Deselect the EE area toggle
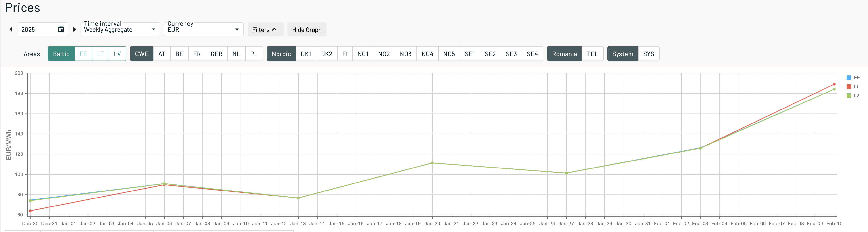The image size is (868, 232). (83, 54)
